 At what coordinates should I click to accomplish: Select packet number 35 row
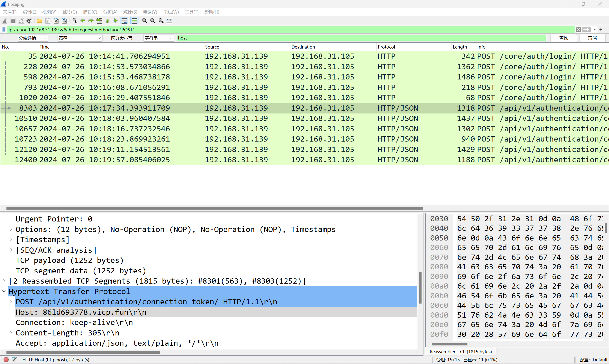click(304, 56)
